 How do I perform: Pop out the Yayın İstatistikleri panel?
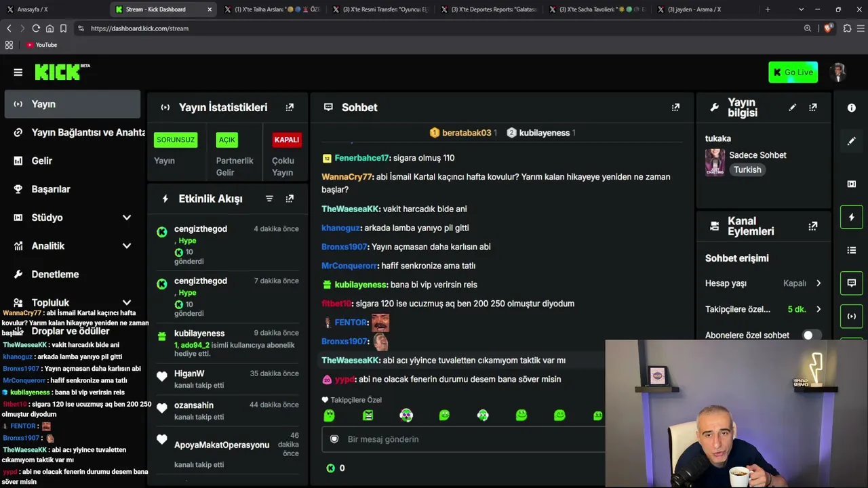(x=290, y=107)
